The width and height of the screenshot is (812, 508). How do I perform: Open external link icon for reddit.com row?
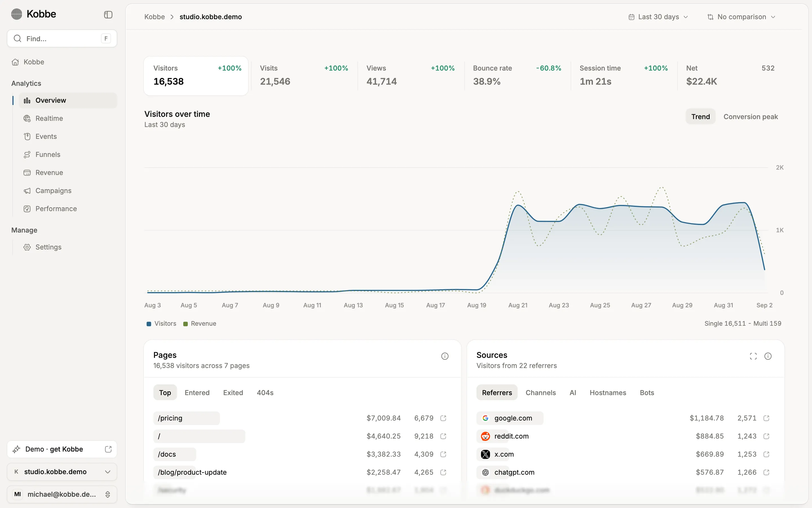(766, 436)
